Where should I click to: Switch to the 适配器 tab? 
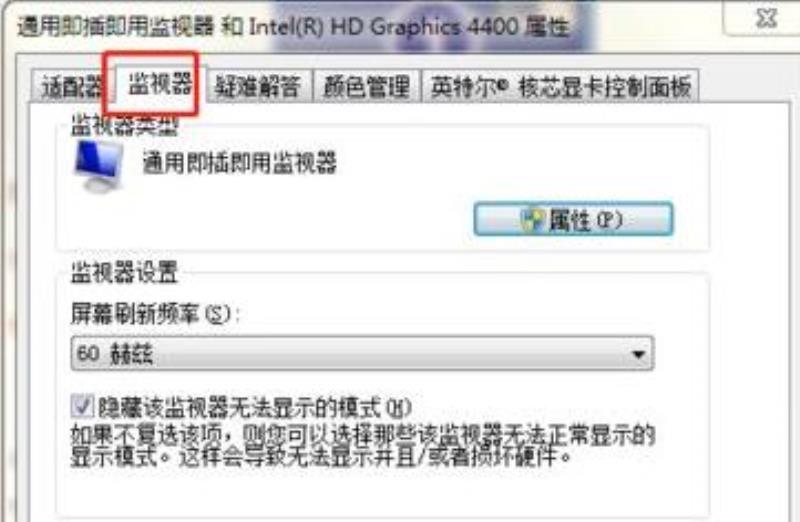pyautogui.click(x=70, y=86)
